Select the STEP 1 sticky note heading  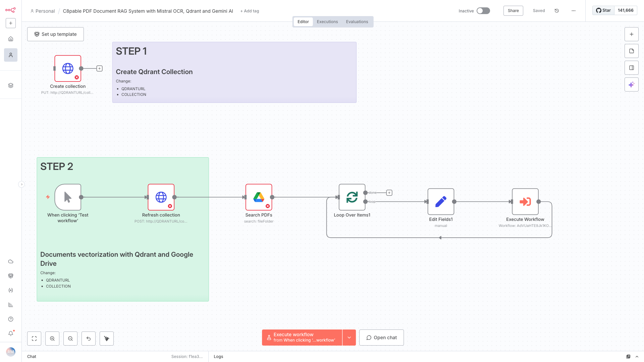131,51
